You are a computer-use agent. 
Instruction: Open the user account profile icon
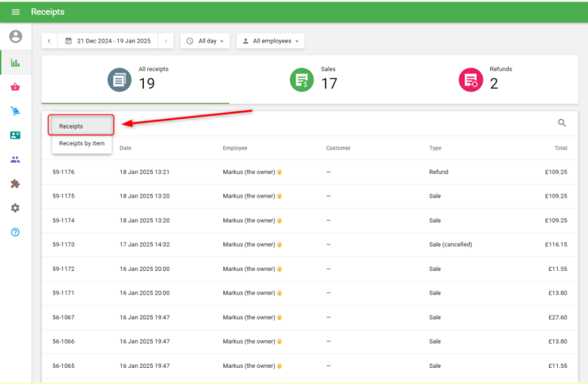(15, 37)
